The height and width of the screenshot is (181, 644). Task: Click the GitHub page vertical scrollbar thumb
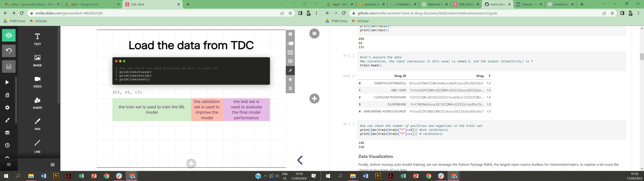pyautogui.click(x=642, y=57)
